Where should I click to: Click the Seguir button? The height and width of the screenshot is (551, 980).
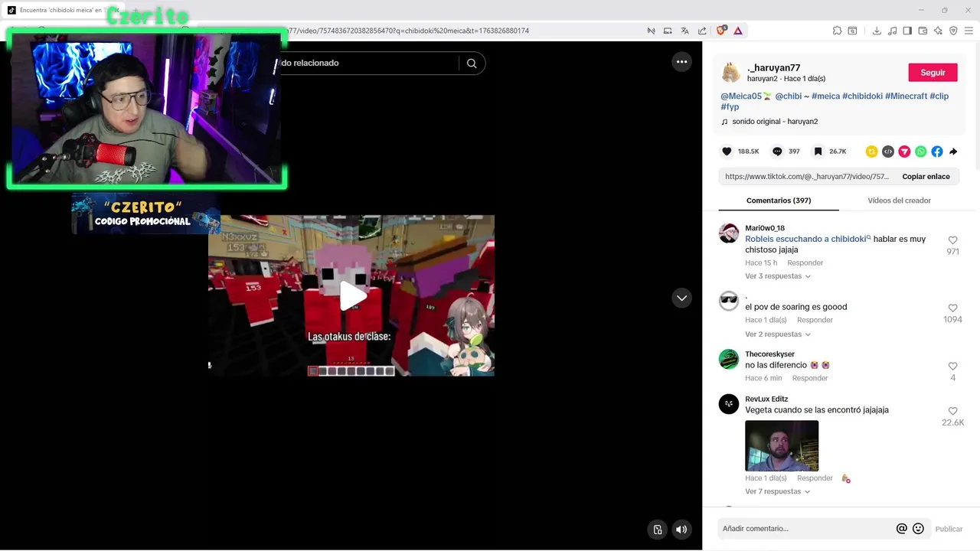pos(933,73)
